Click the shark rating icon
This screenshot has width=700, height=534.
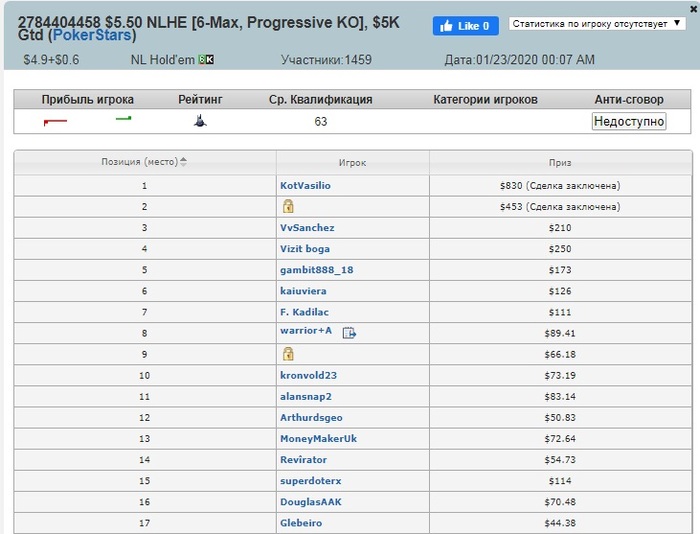[x=200, y=121]
